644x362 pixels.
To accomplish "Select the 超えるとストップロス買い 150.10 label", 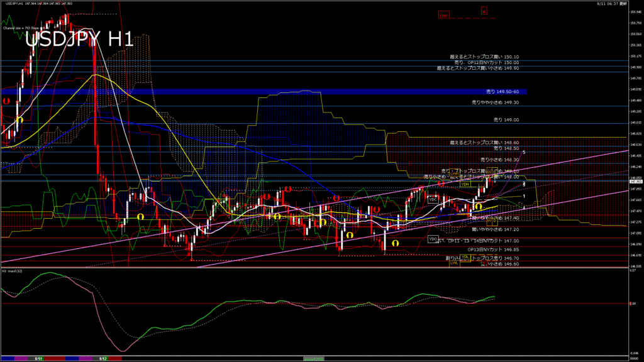I will point(488,57).
